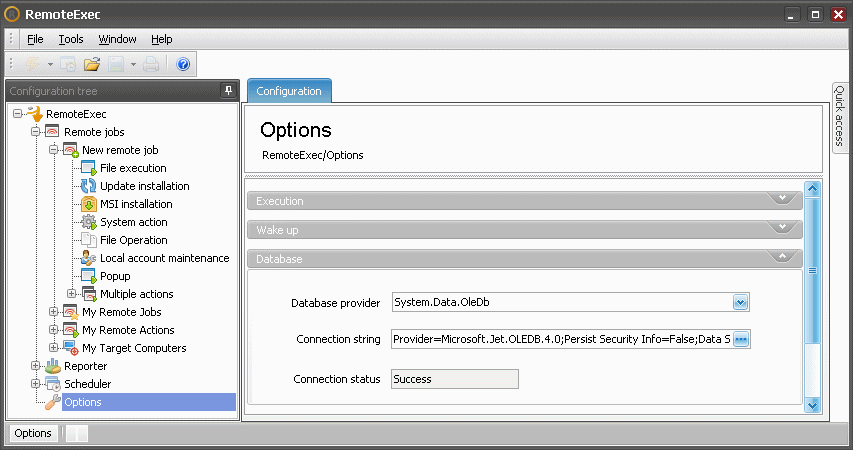Viewport: 853px width, 450px height.
Task: Click the Scheduler calendar icon
Action: (x=53, y=384)
